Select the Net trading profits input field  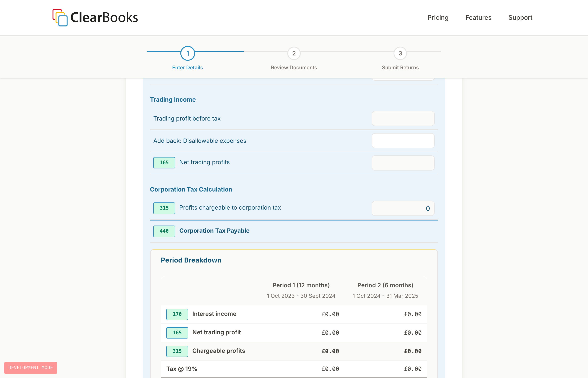click(403, 163)
